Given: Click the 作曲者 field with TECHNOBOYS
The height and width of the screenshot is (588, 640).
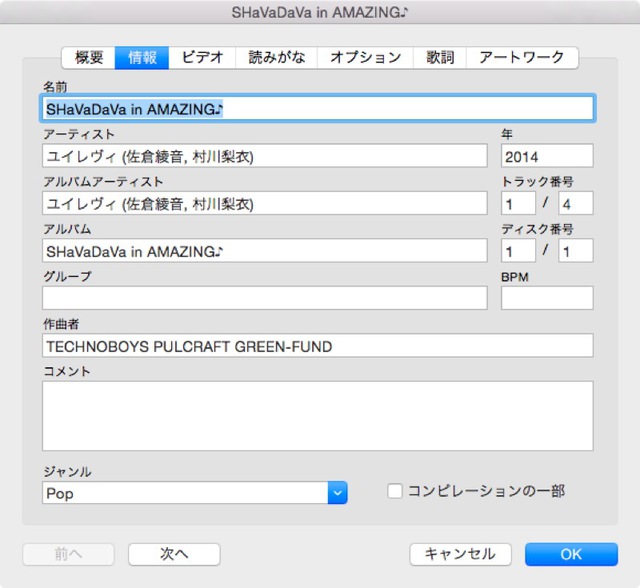Looking at the screenshot, I should click(318, 346).
